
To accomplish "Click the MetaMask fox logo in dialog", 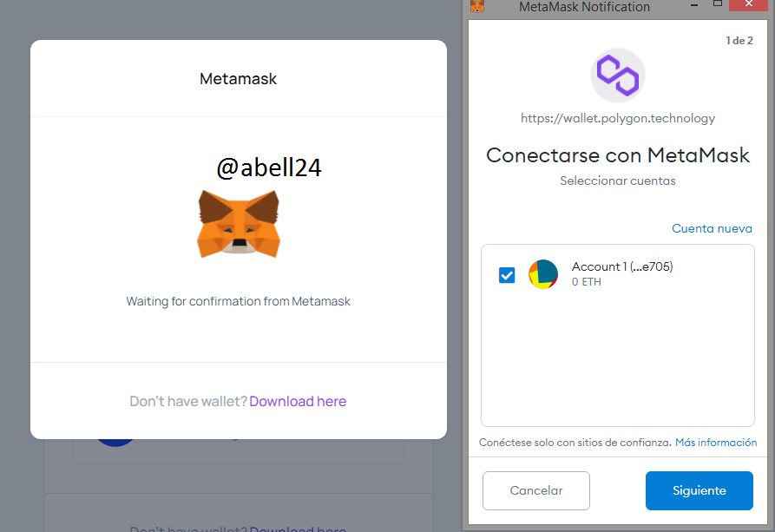I will point(239,224).
